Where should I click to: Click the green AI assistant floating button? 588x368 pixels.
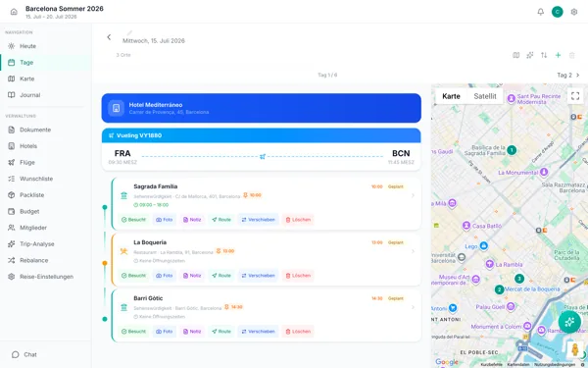click(x=569, y=322)
